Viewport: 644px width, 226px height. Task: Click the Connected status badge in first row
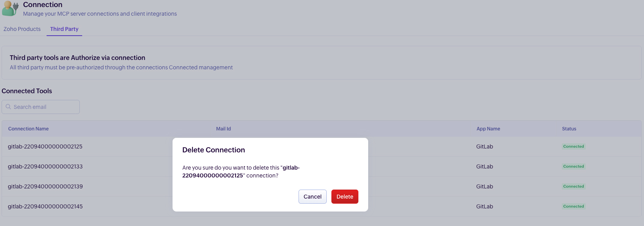click(574, 146)
